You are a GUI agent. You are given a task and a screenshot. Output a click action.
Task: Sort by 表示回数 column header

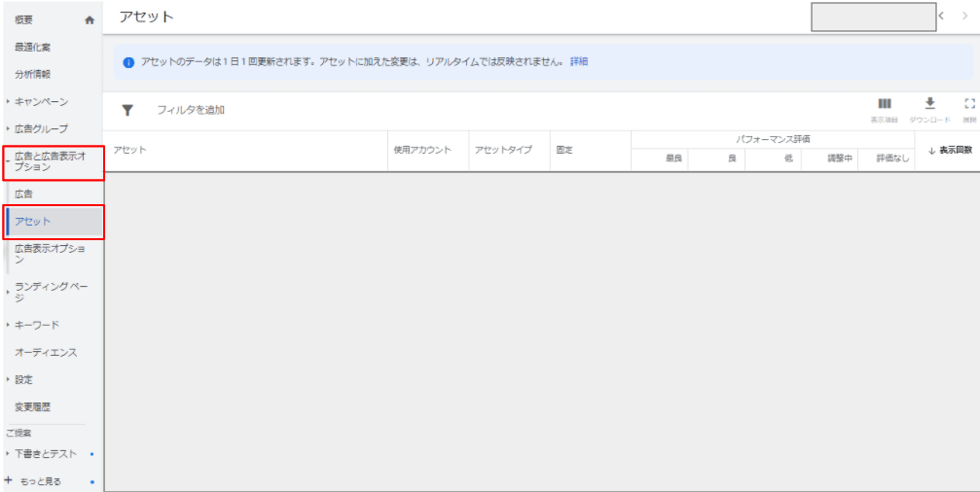949,151
